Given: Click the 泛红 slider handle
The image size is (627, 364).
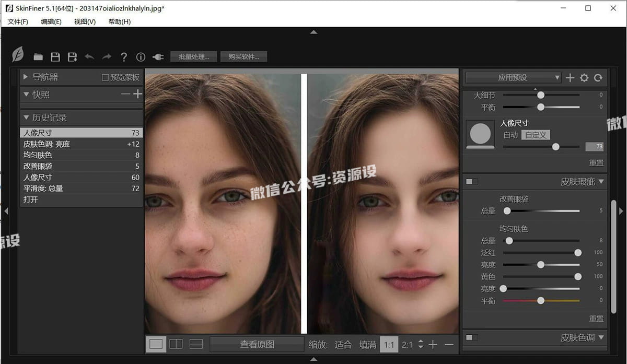Looking at the screenshot, I should coord(578,253).
